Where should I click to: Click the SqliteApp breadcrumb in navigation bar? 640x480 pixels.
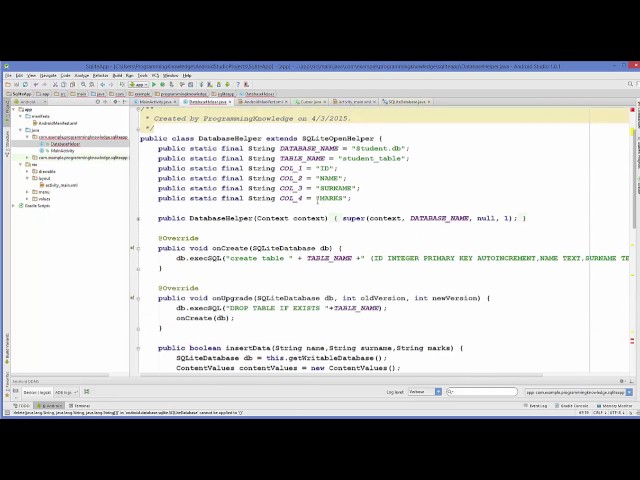[19, 94]
